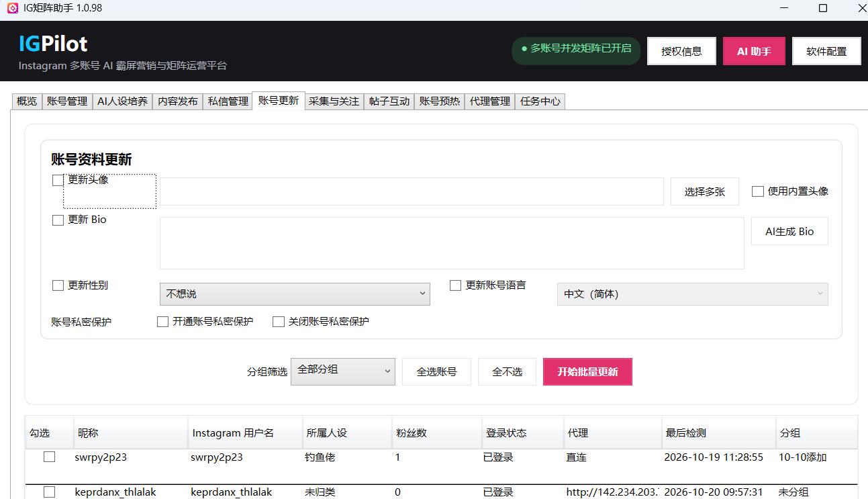Open the AI 助手 button
The image size is (868, 499).
754,51
